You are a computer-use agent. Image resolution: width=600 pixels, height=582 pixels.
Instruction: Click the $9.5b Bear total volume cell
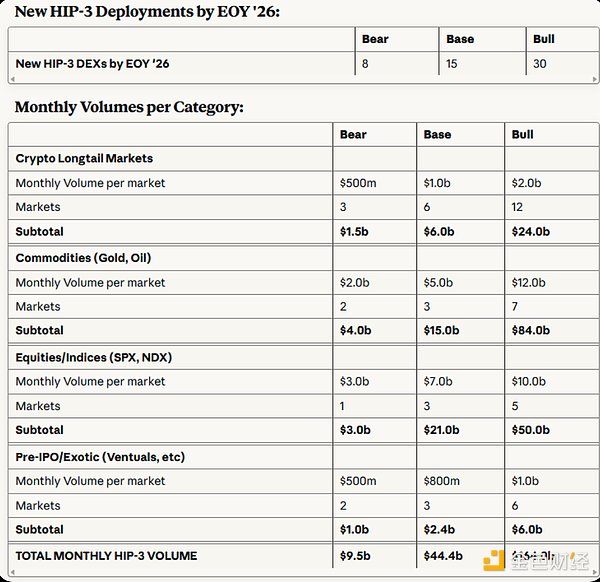(356, 555)
